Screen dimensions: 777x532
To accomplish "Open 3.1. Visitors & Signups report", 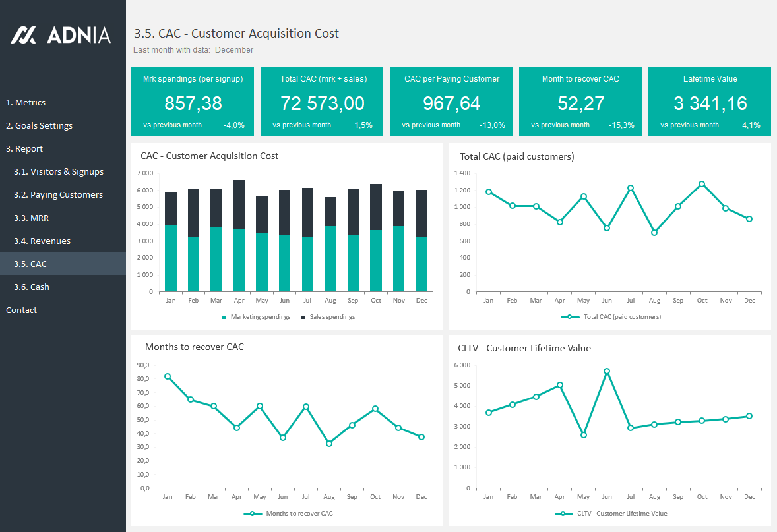I will coord(59,171).
